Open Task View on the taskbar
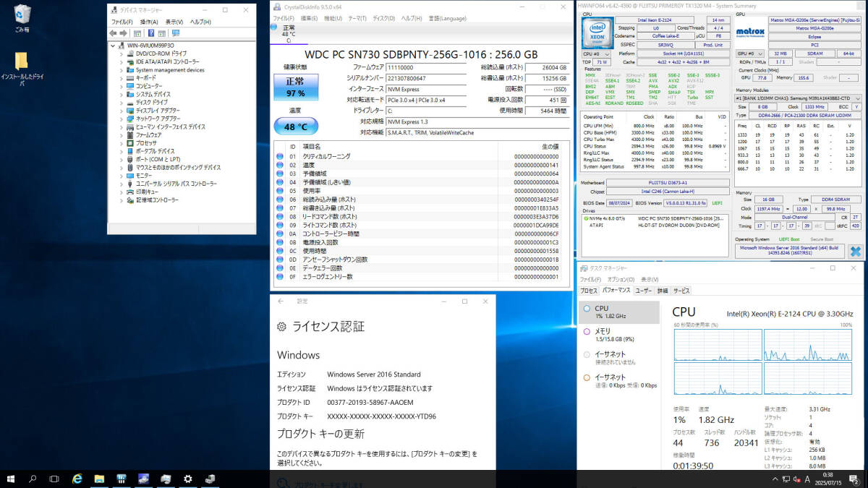The height and width of the screenshot is (488, 868). pyautogui.click(x=54, y=479)
